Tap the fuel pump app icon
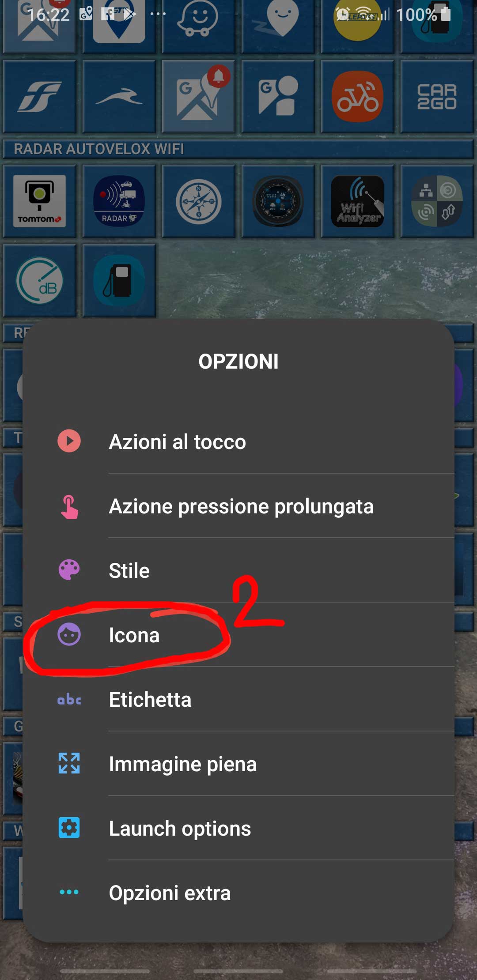 click(x=119, y=281)
